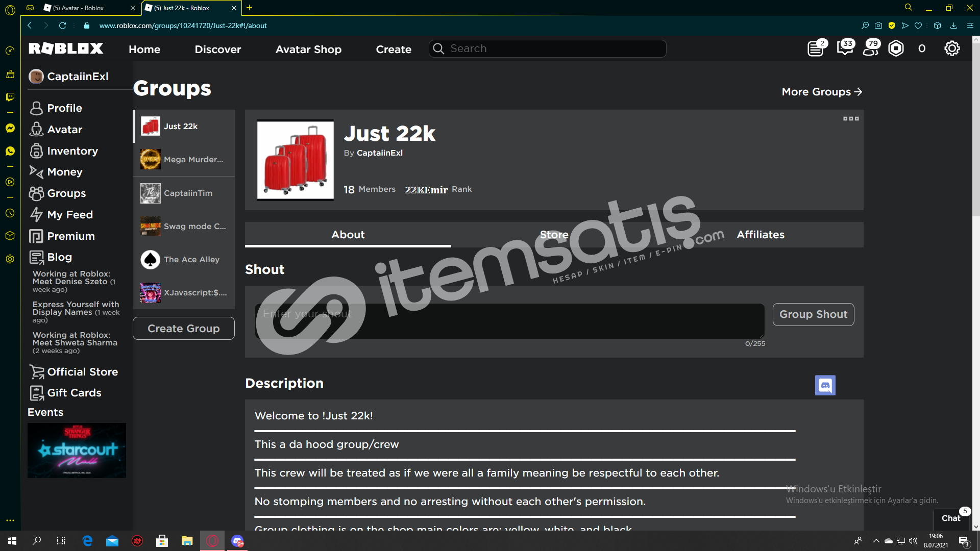
Task: Select Swag mode C... group in list
Action: click(184, 226)
